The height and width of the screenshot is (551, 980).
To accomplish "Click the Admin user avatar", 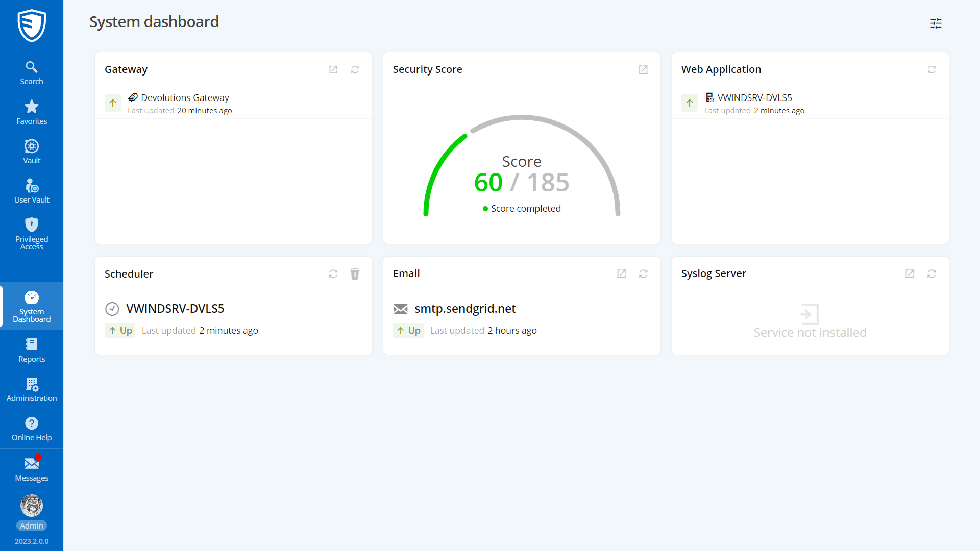I will (32, 506).
